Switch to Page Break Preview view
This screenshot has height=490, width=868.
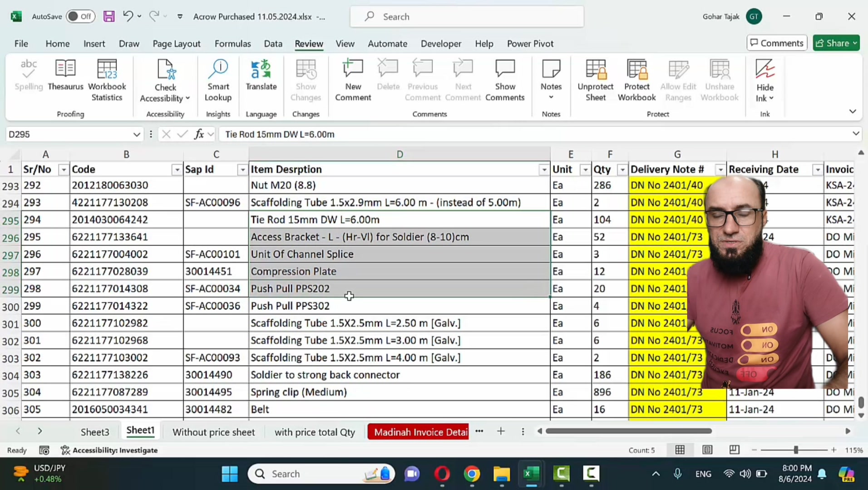(x=734, y=450)
